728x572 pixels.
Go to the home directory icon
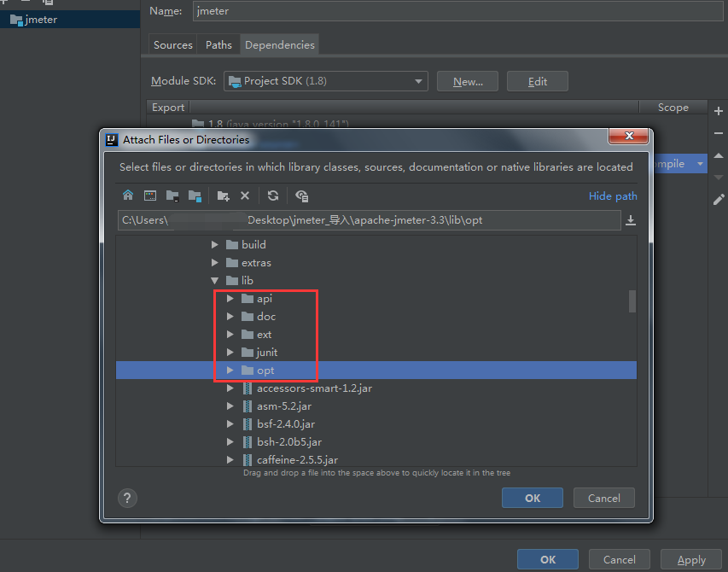(128, 196)
